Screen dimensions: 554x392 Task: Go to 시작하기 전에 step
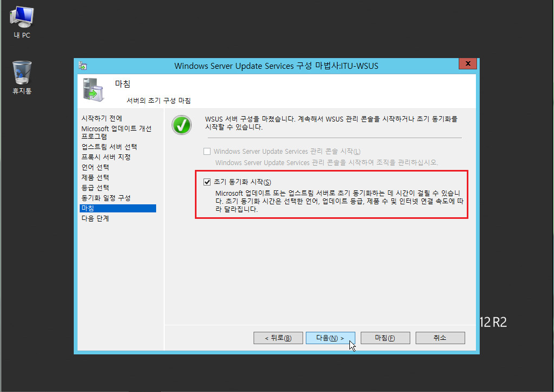coord(102,118)
